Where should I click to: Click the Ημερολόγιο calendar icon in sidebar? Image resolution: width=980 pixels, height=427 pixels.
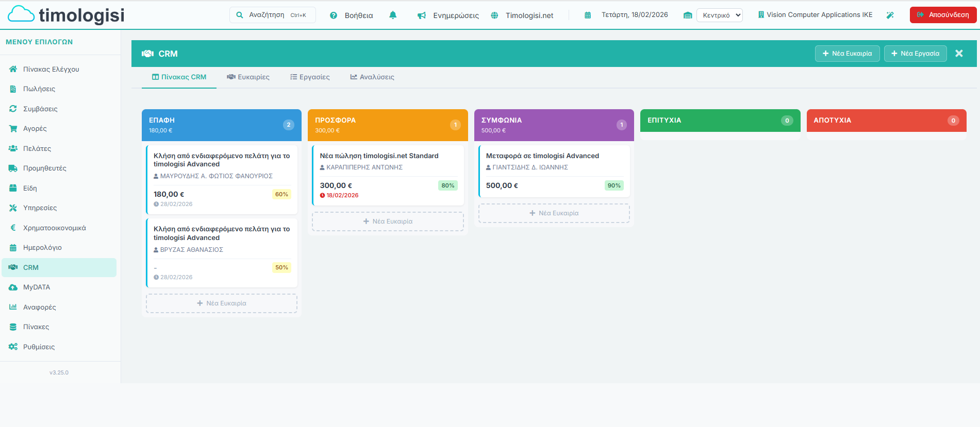click(13, 248)
